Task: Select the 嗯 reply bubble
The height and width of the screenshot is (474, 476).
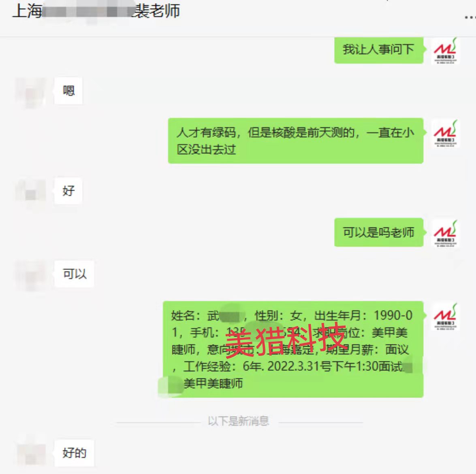Action: pyautogui.click(x=68, y=91)
